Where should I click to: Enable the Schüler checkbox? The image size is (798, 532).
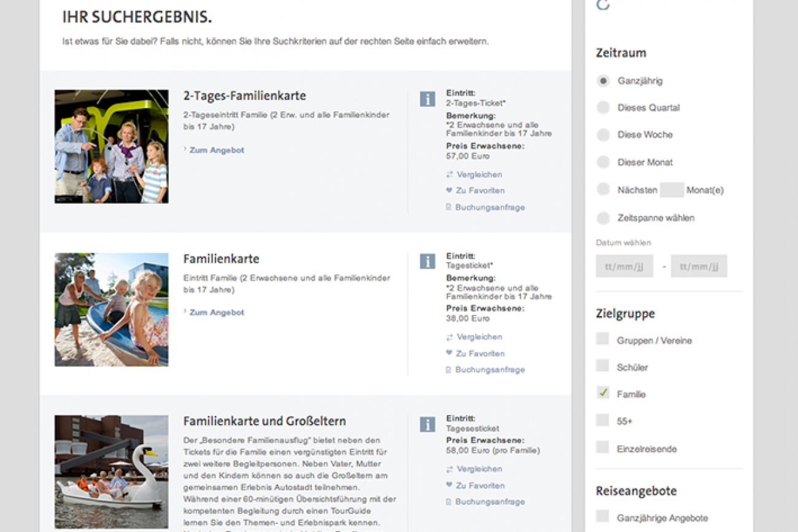point(603,366)
